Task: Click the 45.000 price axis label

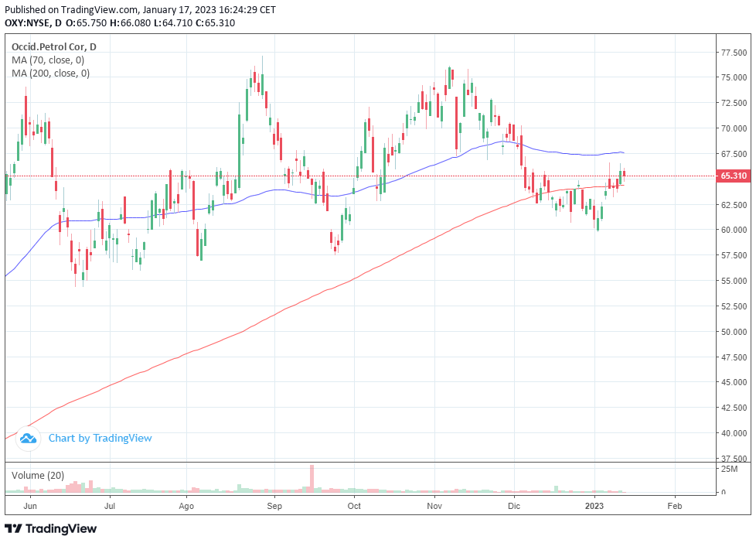Action: point(734,382)
